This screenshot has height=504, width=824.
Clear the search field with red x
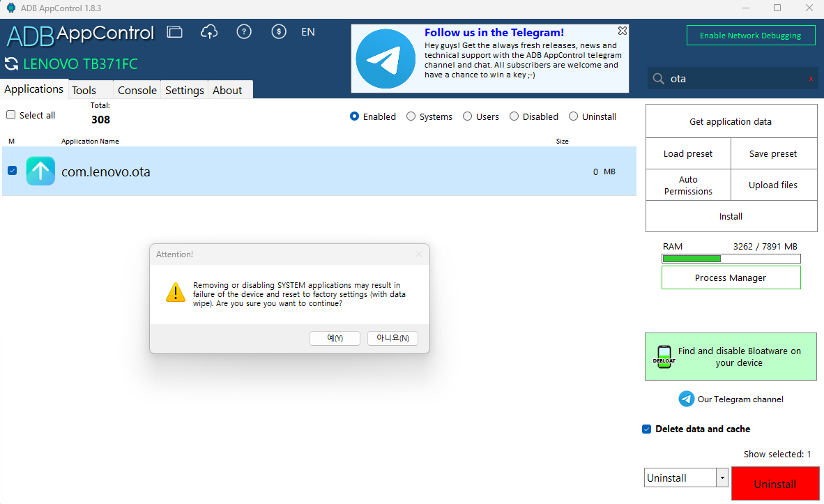811,79
